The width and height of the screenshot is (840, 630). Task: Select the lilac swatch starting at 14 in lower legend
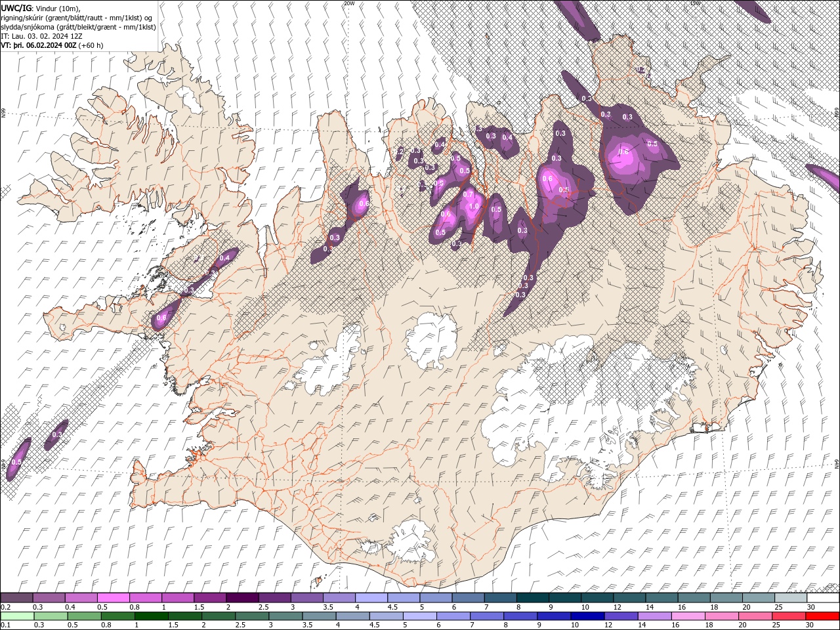pos(654,616)
